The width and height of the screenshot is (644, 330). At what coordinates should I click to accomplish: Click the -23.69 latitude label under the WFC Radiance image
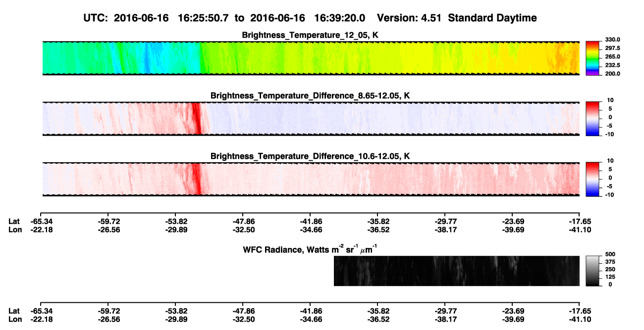coord(512,311)
